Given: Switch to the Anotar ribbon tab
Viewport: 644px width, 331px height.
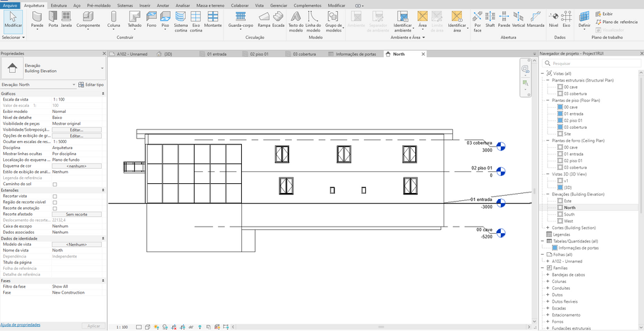Looking at the screenshot, I should tap(163, 6).
